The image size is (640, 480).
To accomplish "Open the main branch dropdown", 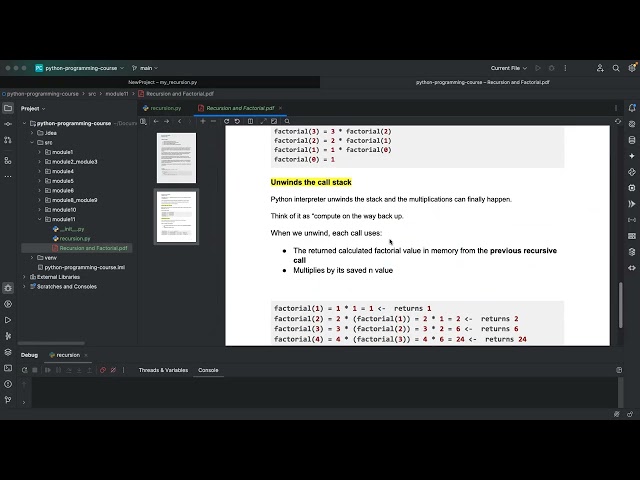I will (145, 68).
